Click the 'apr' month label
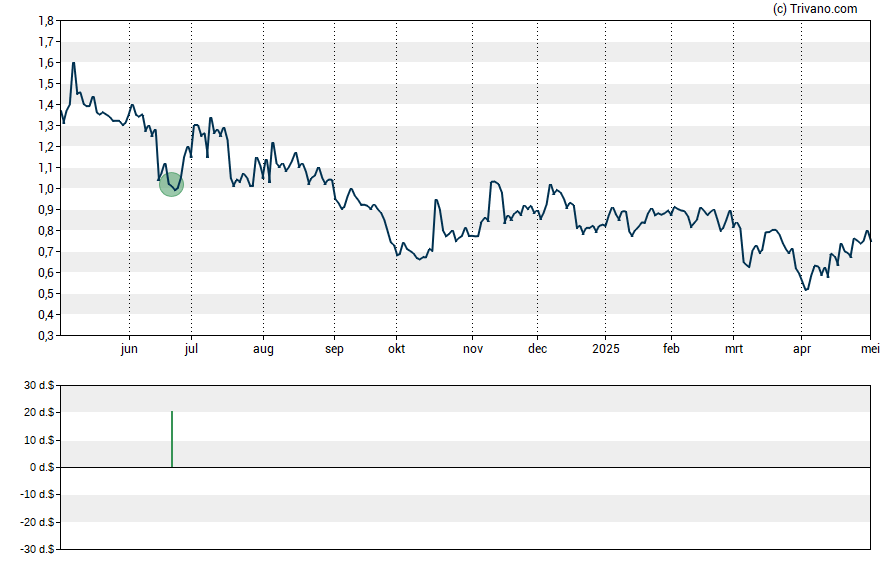The width and height of the screenshot is (888, 565). pyautogui.click(x=801, y=349)
